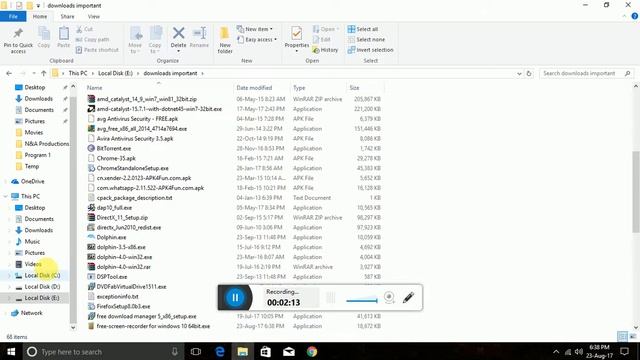Open the Easy access dropdown
Image resolution: width=640 pixels, height=360 pixels.
point(257,40)
